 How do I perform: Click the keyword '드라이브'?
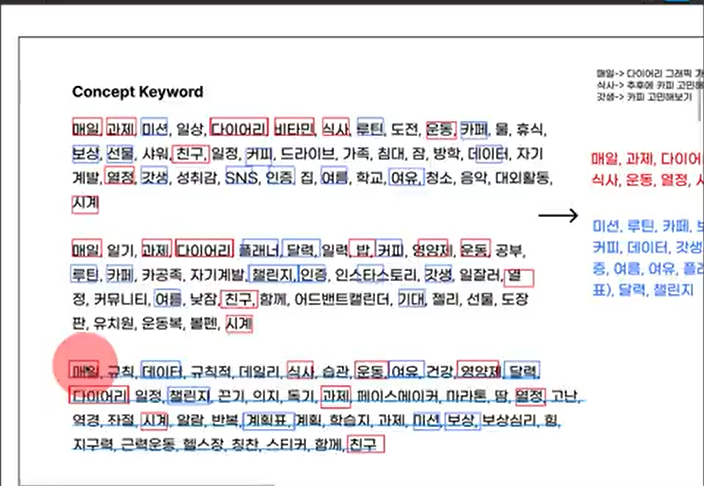tap(308, 154)
